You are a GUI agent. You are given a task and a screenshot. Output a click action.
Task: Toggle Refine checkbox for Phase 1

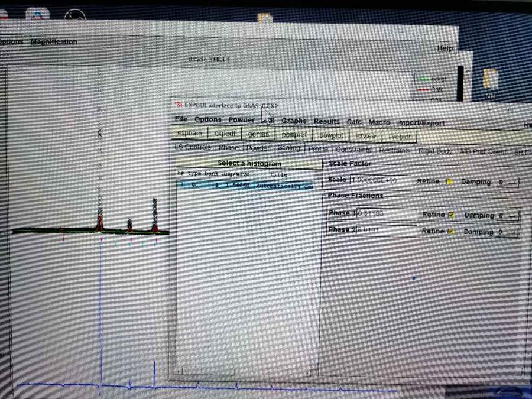[452, 215]
